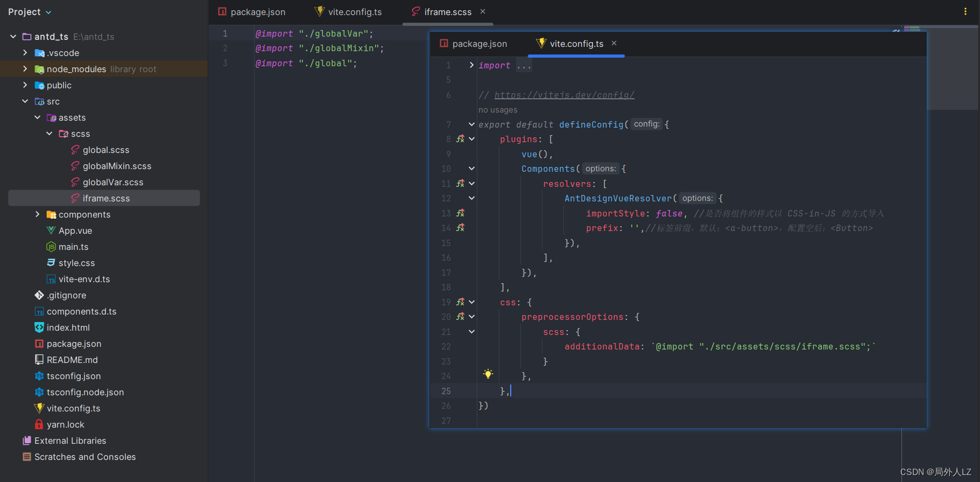Image resolution: width=980 pixels, height=482 pixels.
Task: Click gutter icon on prefix line 14
Action: (x=460, y=228)
